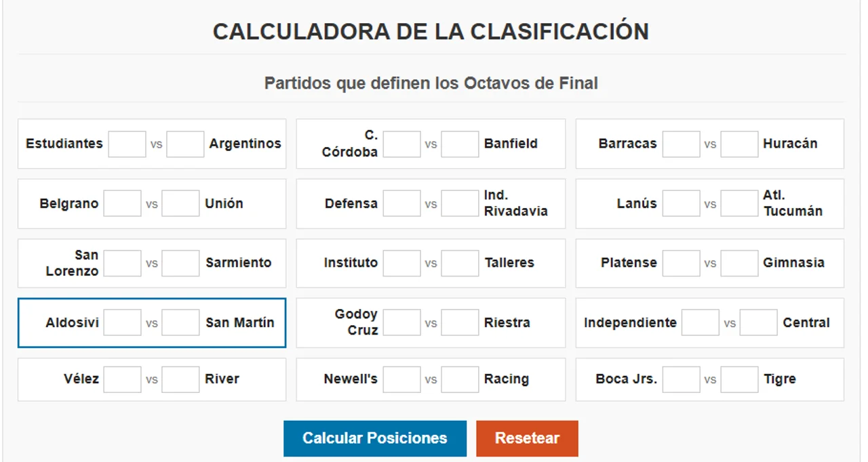
Task: Select the Newell's score box
Action: (x=401, y=379)
